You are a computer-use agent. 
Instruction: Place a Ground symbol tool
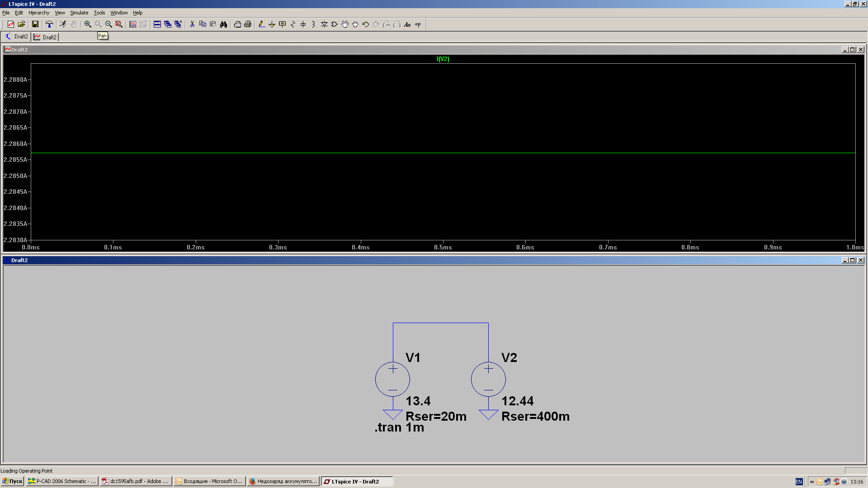[272, 24]
